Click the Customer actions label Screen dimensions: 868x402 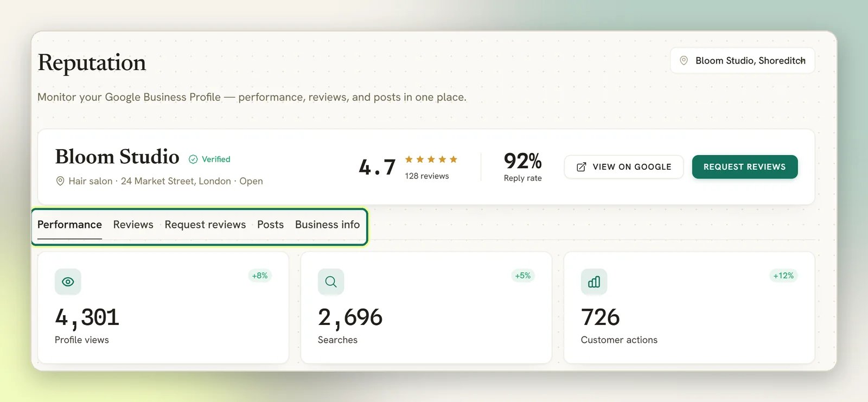point(619,340)
